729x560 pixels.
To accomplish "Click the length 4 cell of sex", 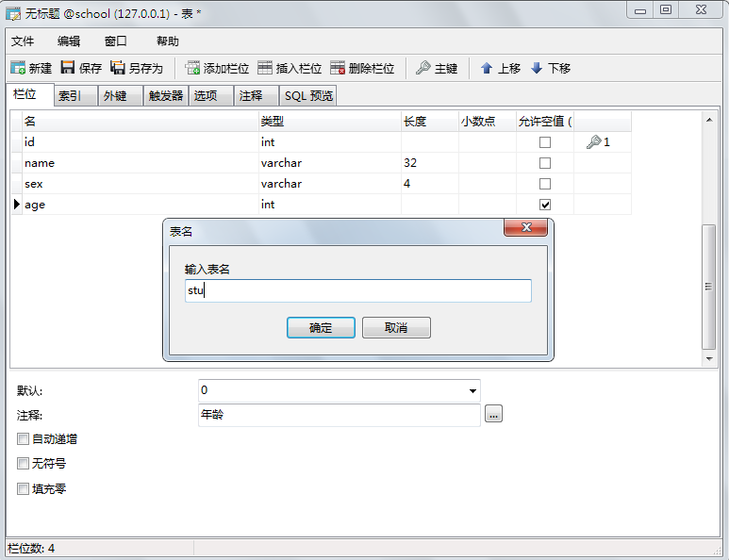I will [x=430, y=184].
